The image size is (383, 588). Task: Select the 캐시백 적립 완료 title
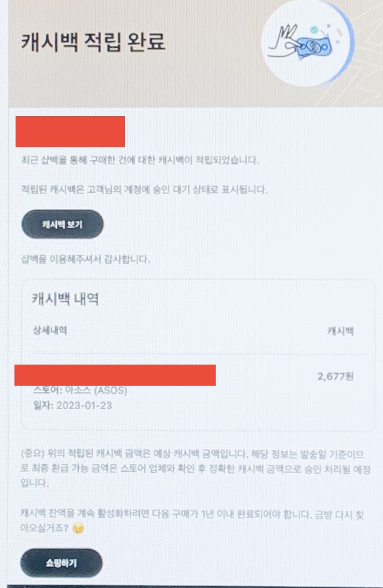93,41
